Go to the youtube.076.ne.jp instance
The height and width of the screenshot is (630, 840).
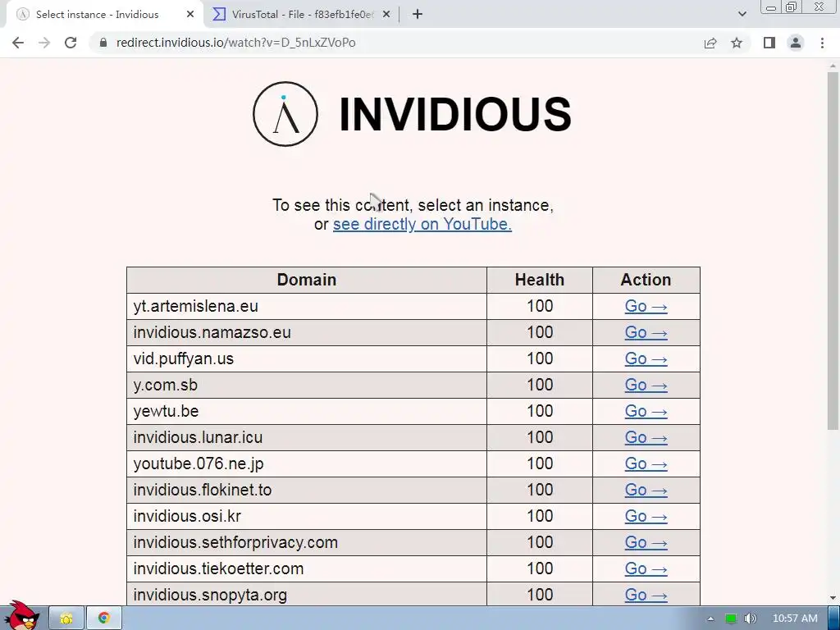pos(646,464)
